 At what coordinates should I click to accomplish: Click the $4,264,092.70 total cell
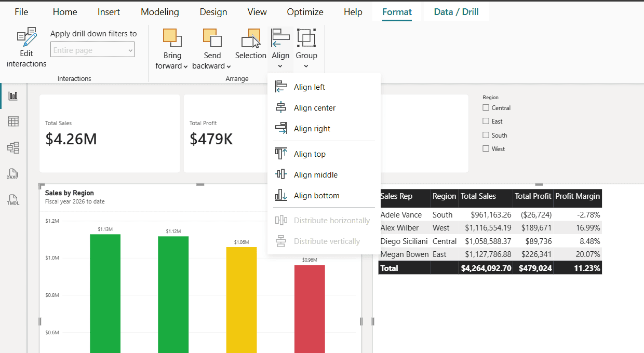tap(486, 268)
